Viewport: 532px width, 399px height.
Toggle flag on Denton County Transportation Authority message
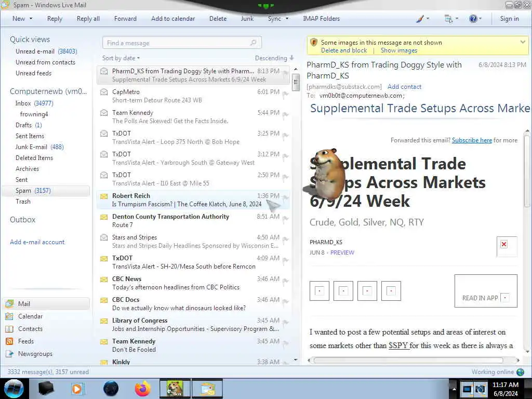(285, 219)
